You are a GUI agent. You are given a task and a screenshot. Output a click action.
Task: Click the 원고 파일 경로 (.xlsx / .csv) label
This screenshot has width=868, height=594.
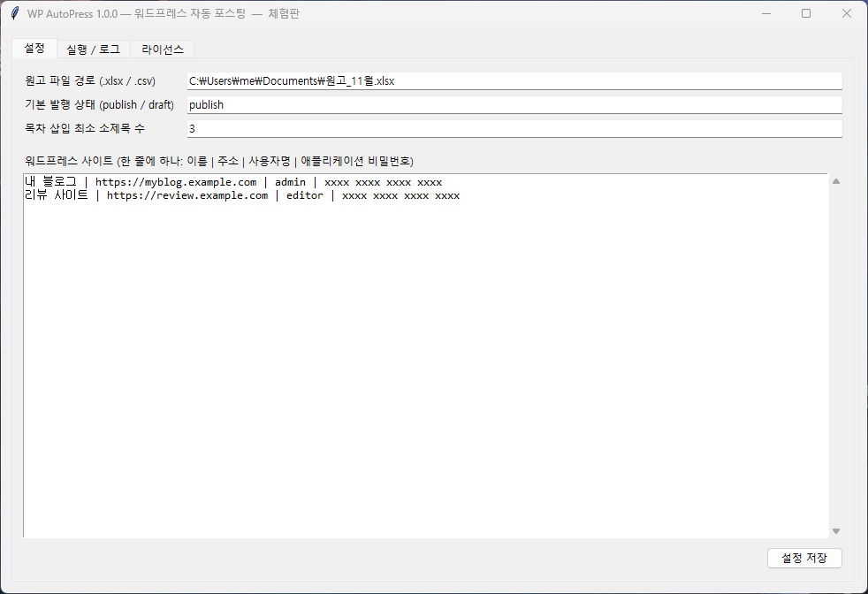[x=90, y=80]
